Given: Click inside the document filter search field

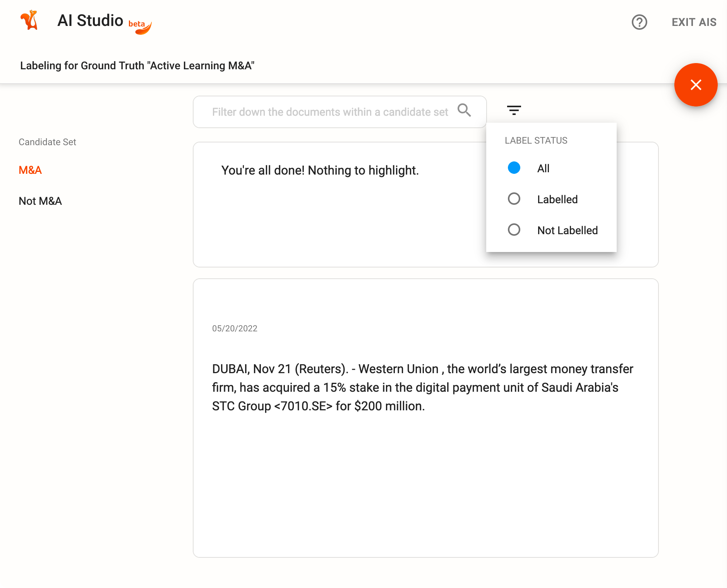Looking at the screenshot, I should click(x=329, y=112).
